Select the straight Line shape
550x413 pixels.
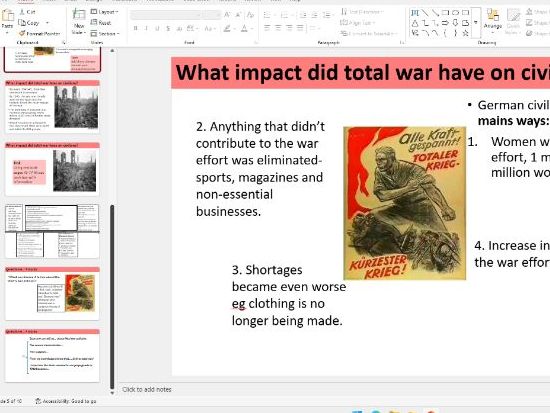coord(425,13)
